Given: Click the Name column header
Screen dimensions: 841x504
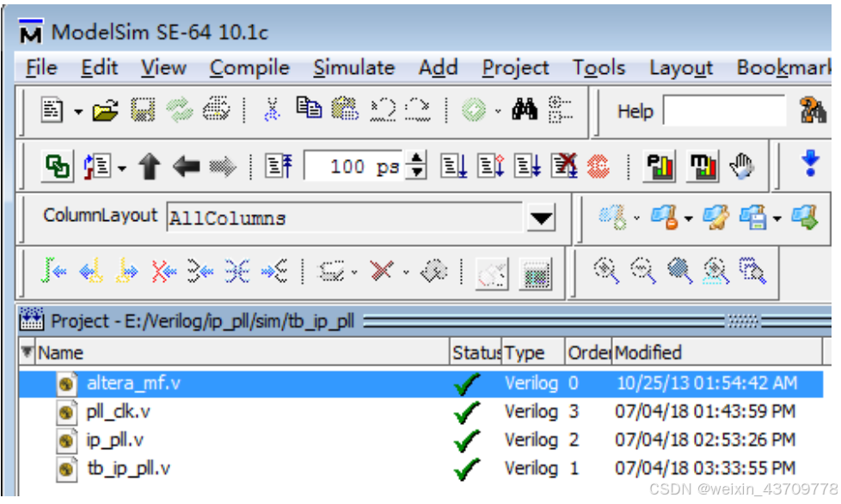Looking at the screenshot, I should pyautogui.click(x=242, y=353).
